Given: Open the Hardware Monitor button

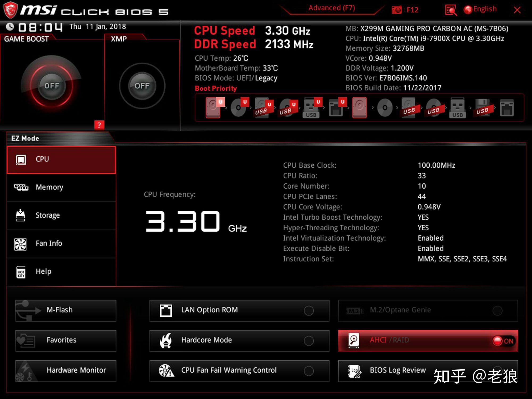Looking at the screenshot, I should click(66, 371).
